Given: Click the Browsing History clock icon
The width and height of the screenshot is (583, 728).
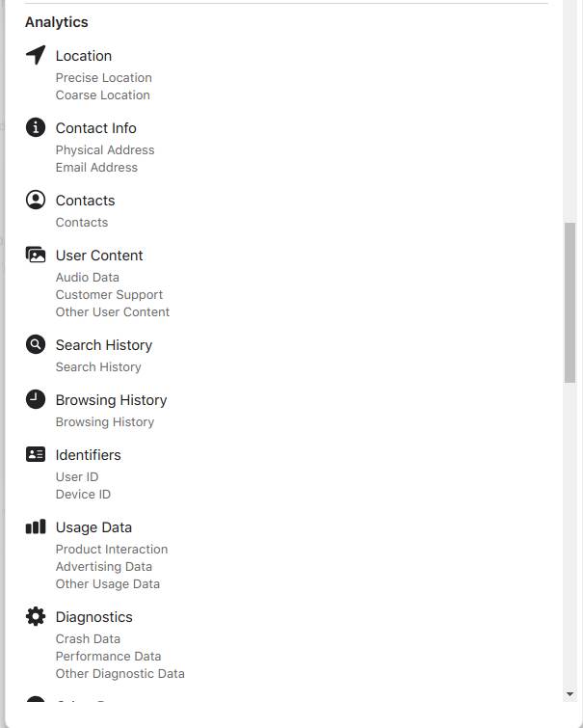Looking at the screenshot, I should [x=36, y=399].
